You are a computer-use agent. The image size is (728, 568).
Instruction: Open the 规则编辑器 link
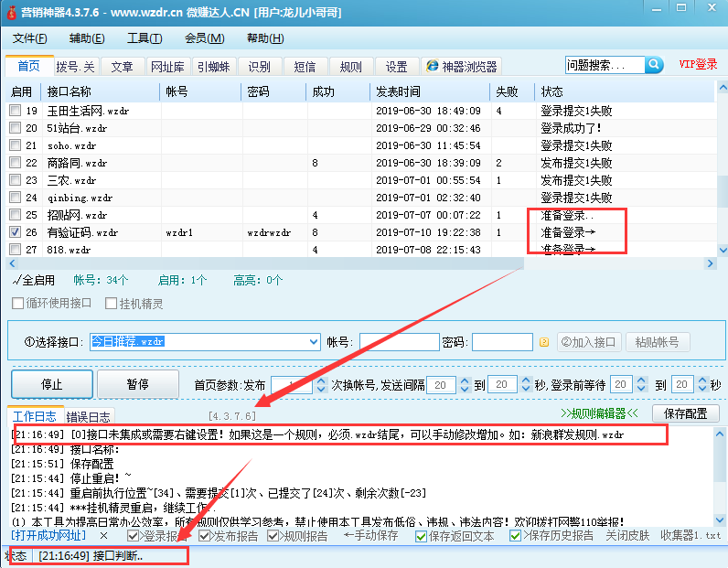tap(599, 413)
